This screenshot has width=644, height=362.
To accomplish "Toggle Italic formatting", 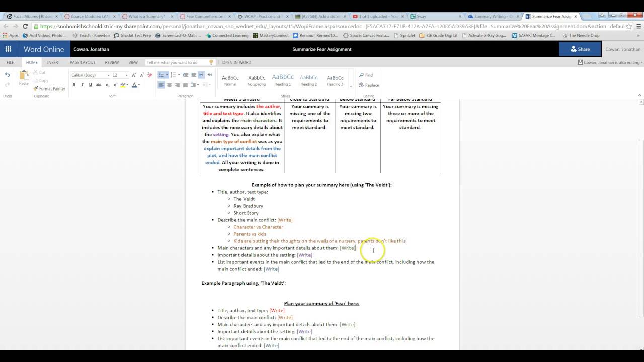I will coord(82,85).
